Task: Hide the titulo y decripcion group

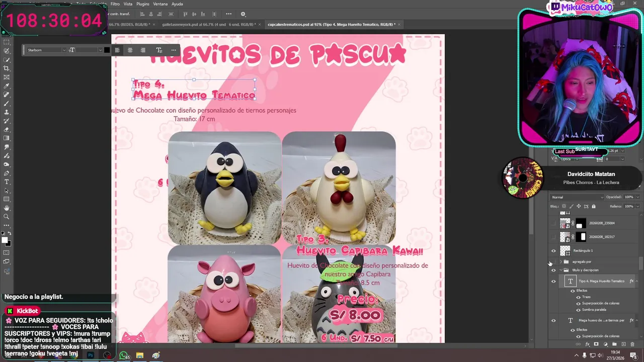Action: pyautogui.click(x=553, y=270)
